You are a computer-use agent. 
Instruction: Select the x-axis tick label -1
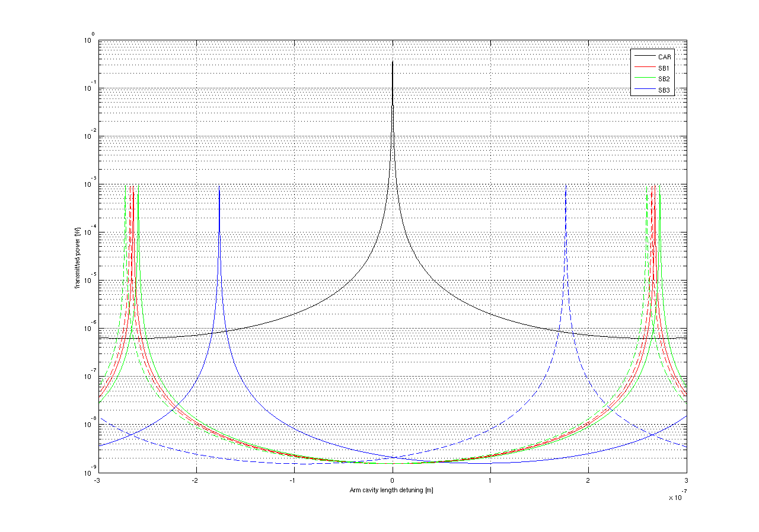293,480
